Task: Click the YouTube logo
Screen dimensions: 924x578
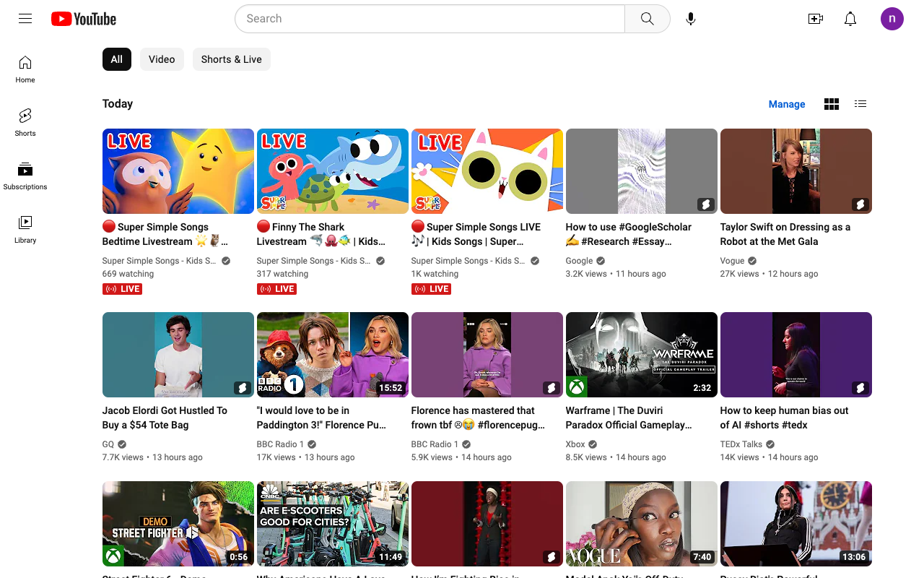Action: (x=84, y=19)
